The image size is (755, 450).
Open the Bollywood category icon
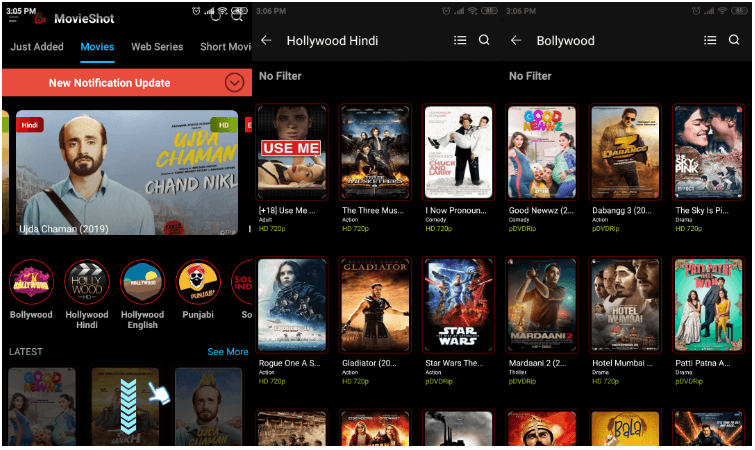point(31,282)
